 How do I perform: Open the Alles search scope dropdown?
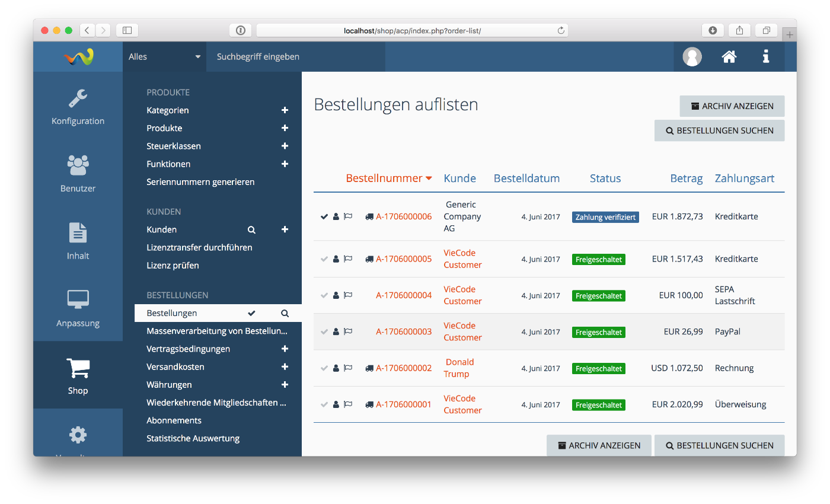click(164, 57)
